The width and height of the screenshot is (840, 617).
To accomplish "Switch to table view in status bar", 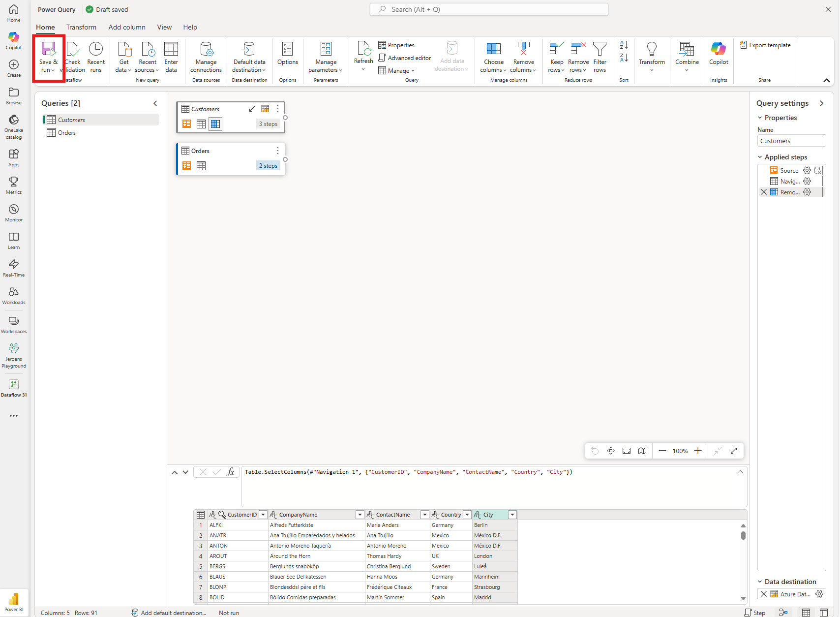I will click(x=806, y=613).
